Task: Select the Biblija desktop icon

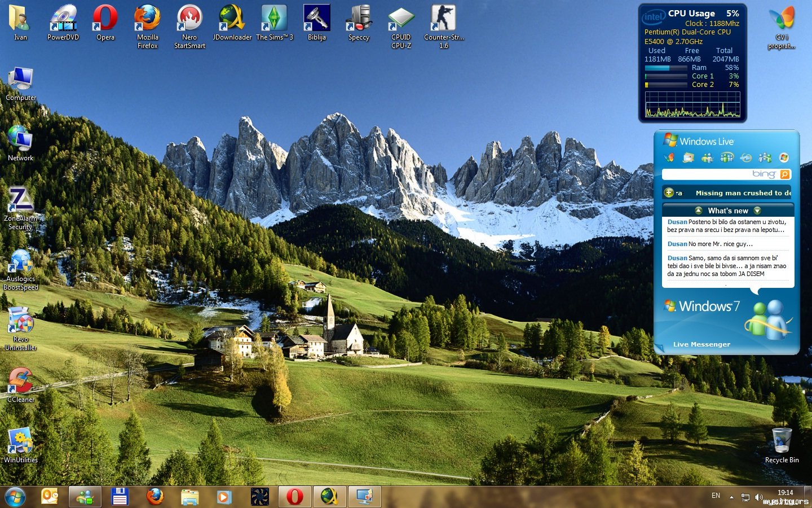Action: [x=317, y=23]
